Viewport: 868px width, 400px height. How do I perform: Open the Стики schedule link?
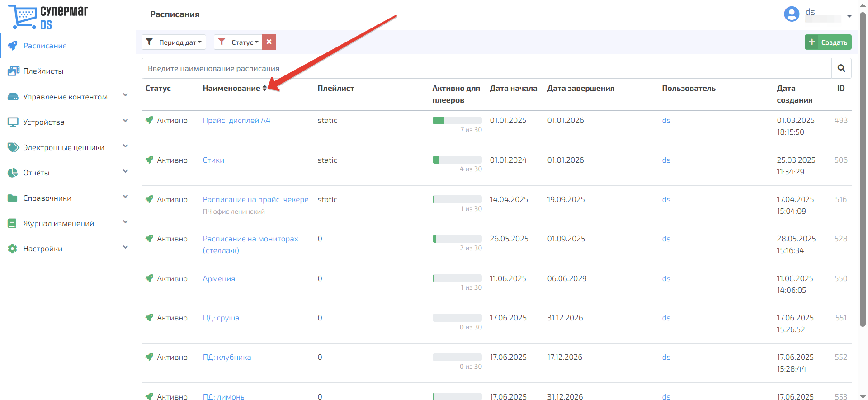[213, 160]
